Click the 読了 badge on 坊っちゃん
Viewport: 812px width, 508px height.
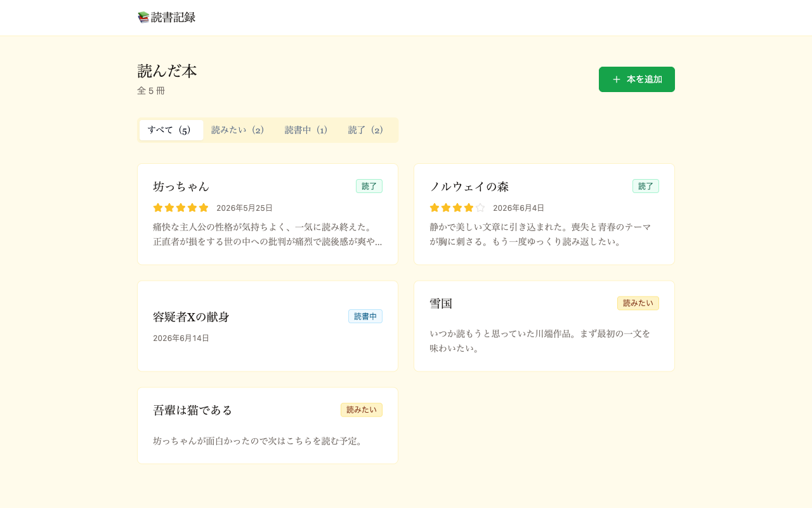click(x=369, y=186)
